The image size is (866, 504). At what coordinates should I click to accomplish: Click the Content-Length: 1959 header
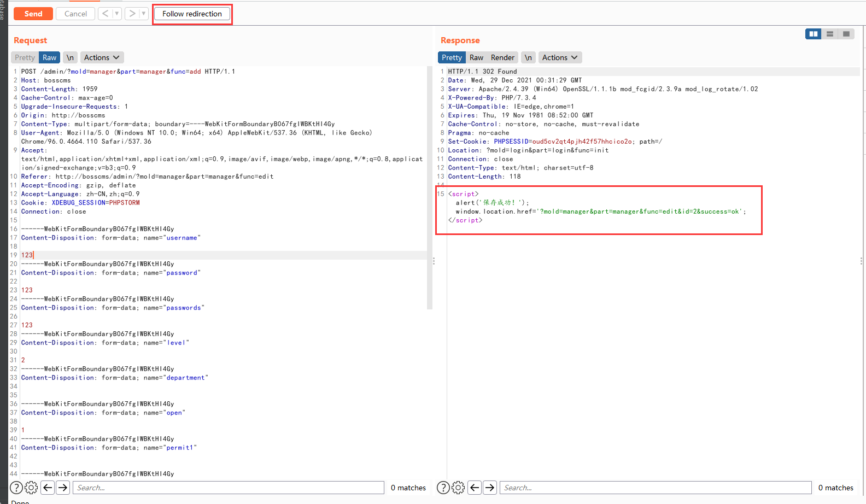pyautogui.click(x=59, y=89)
